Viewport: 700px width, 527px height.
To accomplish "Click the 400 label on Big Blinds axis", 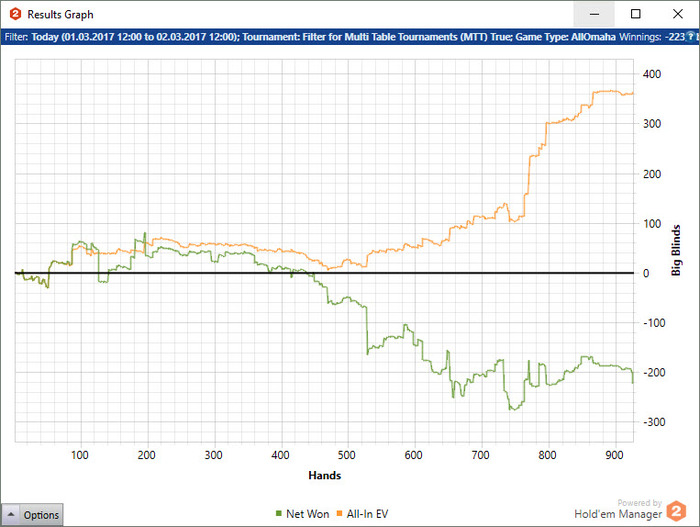I will pyautogui.click(x=652, y=74).
